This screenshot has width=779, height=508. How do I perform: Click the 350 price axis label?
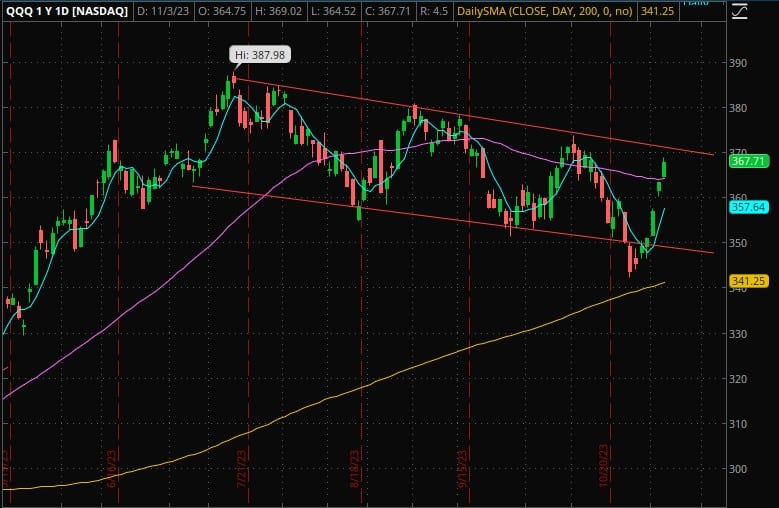[x=737, y=243]
